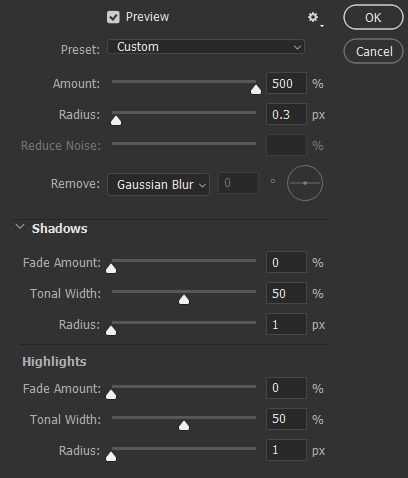Click the Shadows Fade Amount field

point(286,262)
